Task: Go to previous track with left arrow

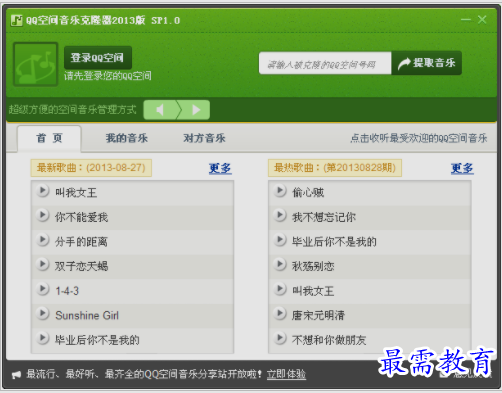Action: point(161,110)
